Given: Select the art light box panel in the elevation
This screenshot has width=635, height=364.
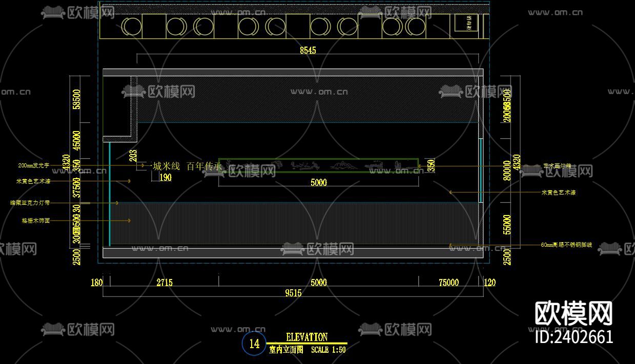Looking at the screenshot, I should click(x=318, y=165).
